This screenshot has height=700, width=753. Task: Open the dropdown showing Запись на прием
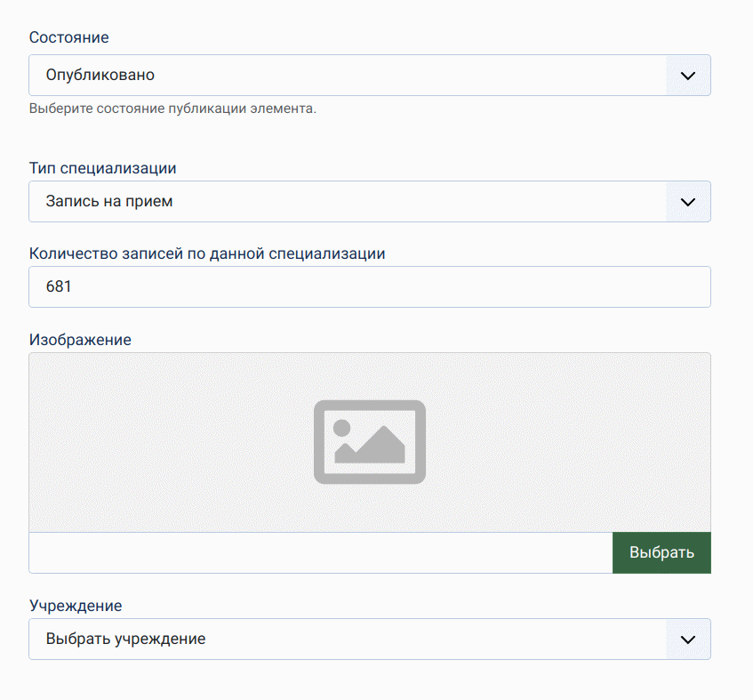coord(347,202)
